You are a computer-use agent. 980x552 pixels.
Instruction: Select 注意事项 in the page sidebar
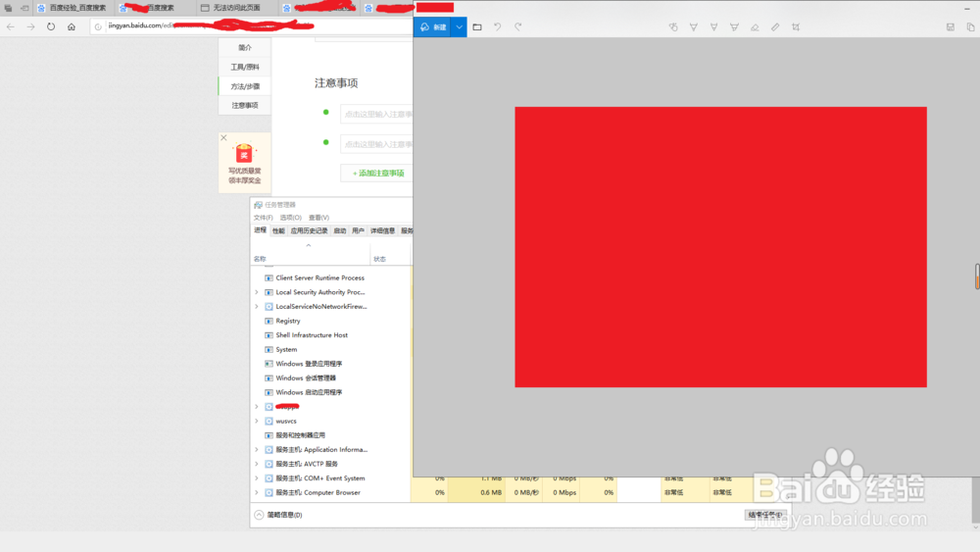tap(244, 105)
